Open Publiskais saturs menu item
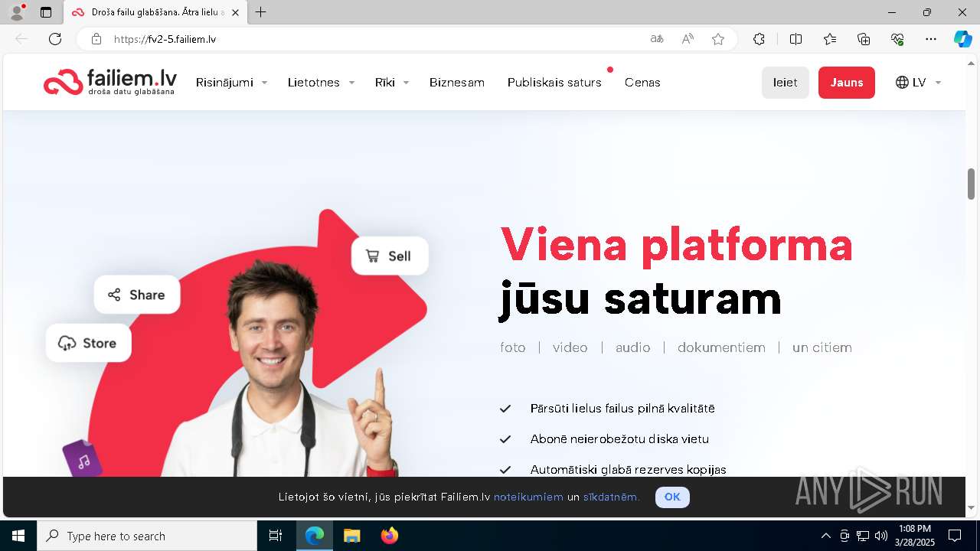 coord(554,82)
